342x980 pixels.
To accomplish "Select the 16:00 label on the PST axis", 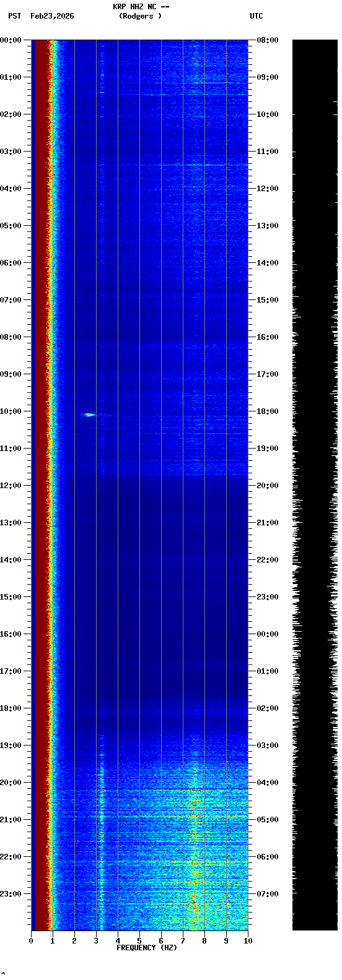I will 11,634.
